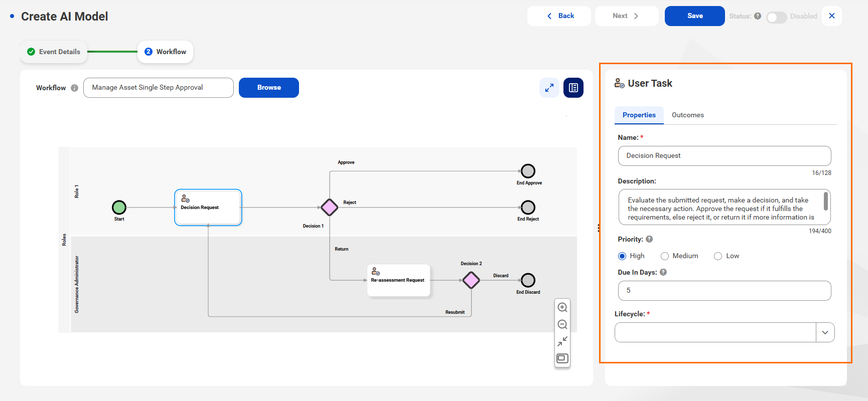Go to the Workflow step
The image size is (868, 401).
click(x=166, y=52)
